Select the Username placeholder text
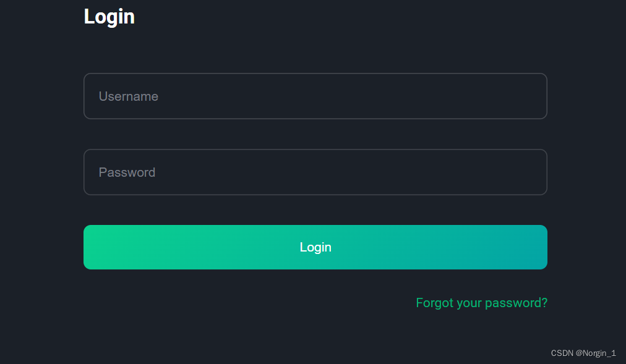This screenshot has height=364, width=626. [129, 96]
